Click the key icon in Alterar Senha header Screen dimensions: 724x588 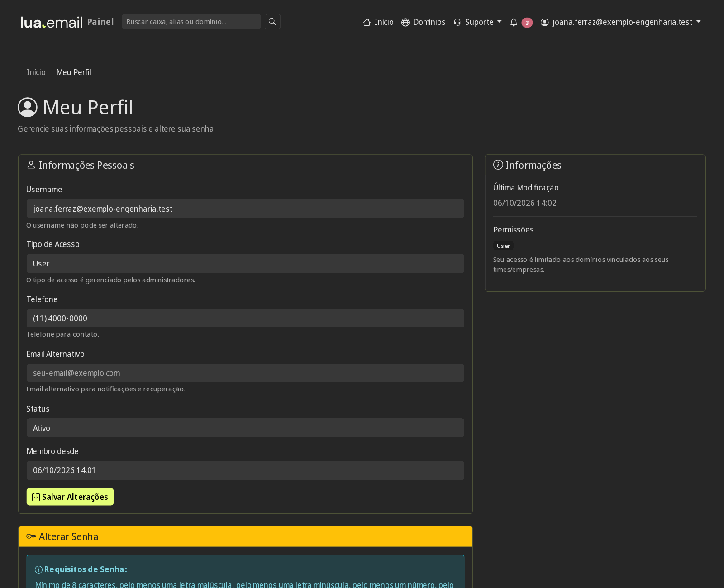coord(31,536)
